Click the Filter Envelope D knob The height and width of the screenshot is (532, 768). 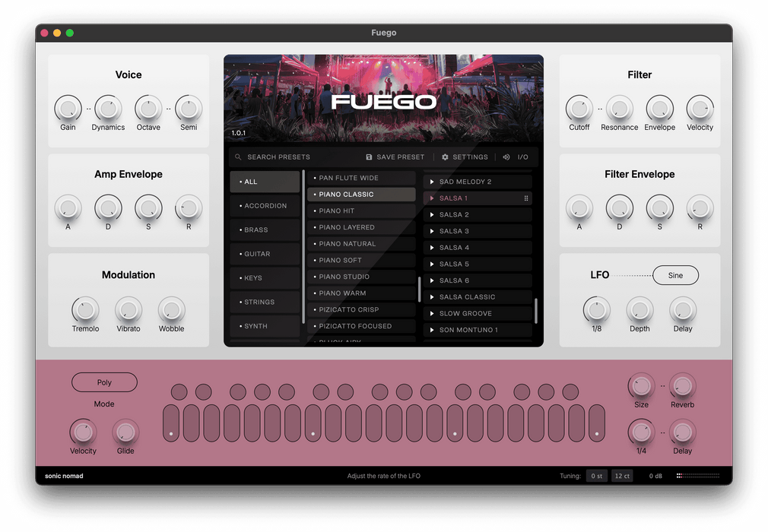tap(619, 208)
